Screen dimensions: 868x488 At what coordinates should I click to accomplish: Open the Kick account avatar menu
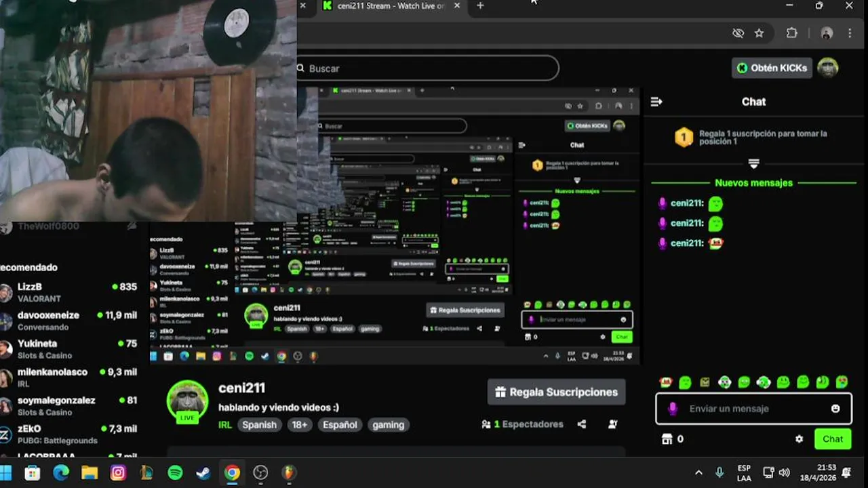(x=827, y=68)
